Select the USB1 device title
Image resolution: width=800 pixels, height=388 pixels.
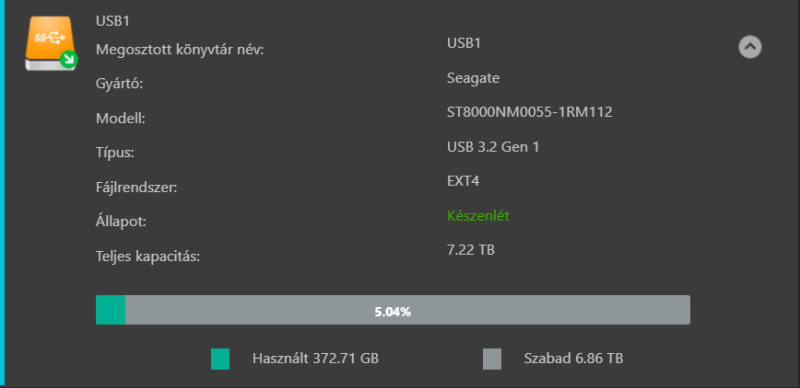click(110, 21)
